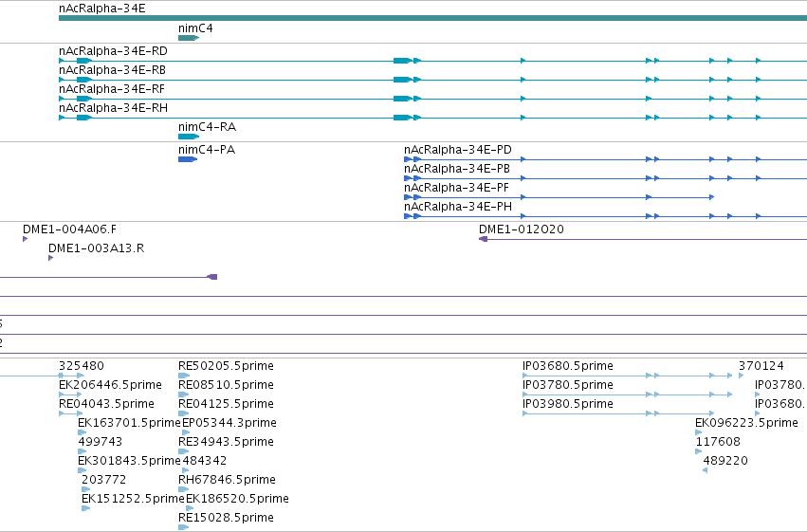Select the EP05344.3prime EST label
The width and height of the screenshot is (807, 532).
pos(229,423)
